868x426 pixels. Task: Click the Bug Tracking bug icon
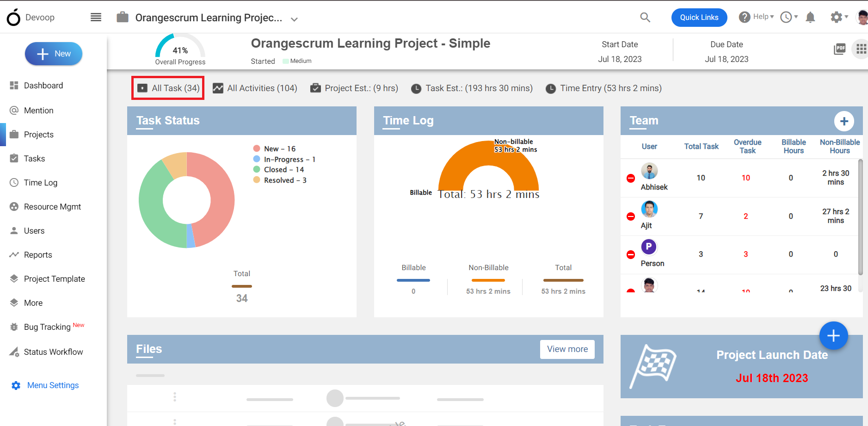(14, 327)
